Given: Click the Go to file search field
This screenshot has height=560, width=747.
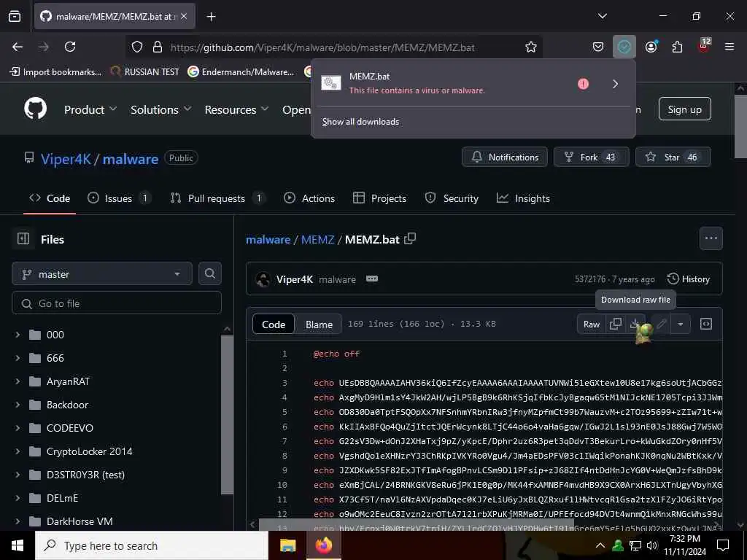Looking at the screenshot, I should click(x=117, y=303).
